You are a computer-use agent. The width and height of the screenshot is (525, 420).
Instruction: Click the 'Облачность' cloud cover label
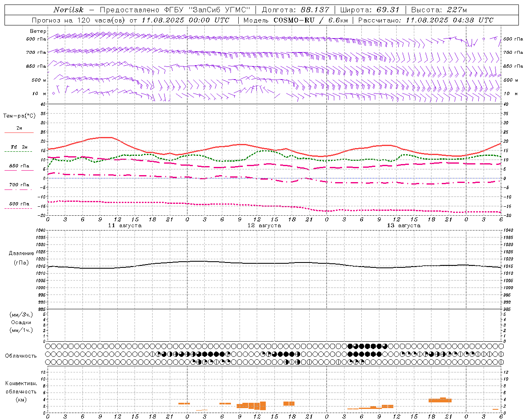click(21, 356)
